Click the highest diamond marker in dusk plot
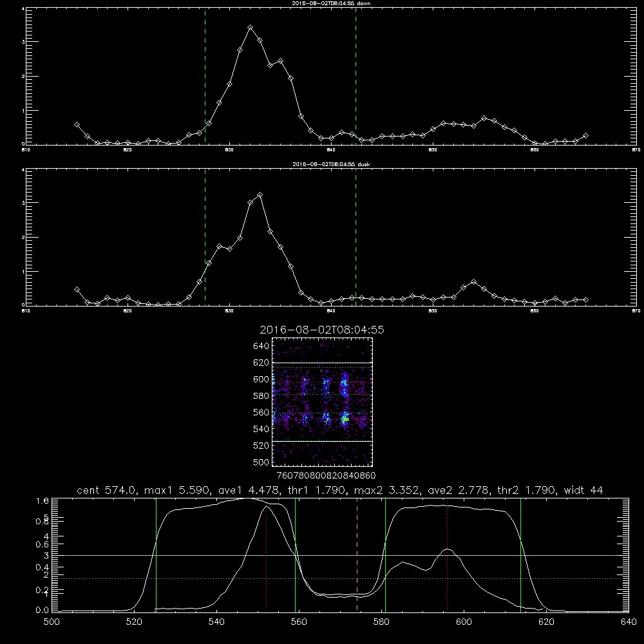The image size is (644, 644). click(260, 195)
